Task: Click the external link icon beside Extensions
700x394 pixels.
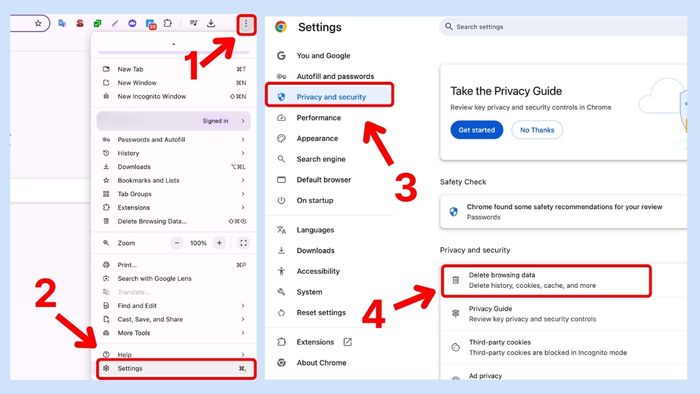Action: 347,342
